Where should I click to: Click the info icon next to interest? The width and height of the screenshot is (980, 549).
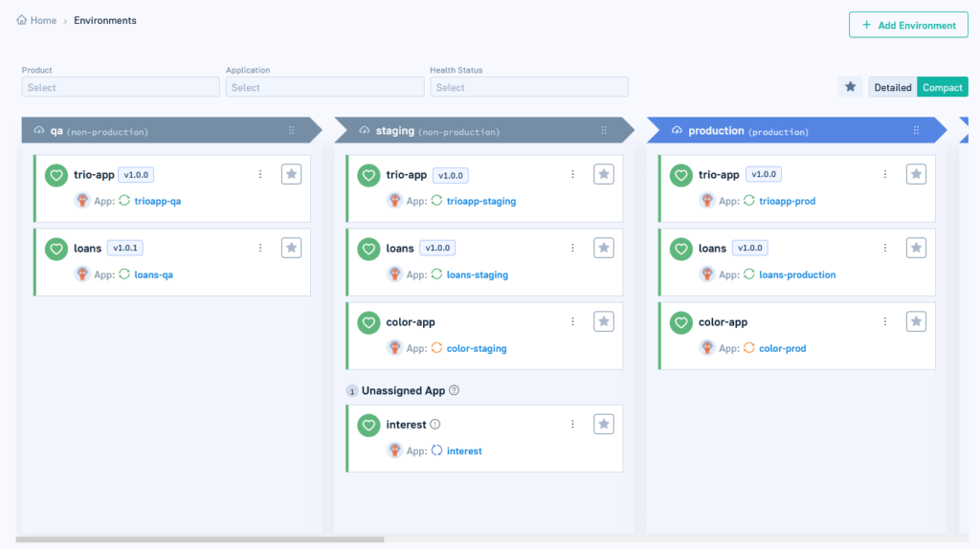(434, 425)
